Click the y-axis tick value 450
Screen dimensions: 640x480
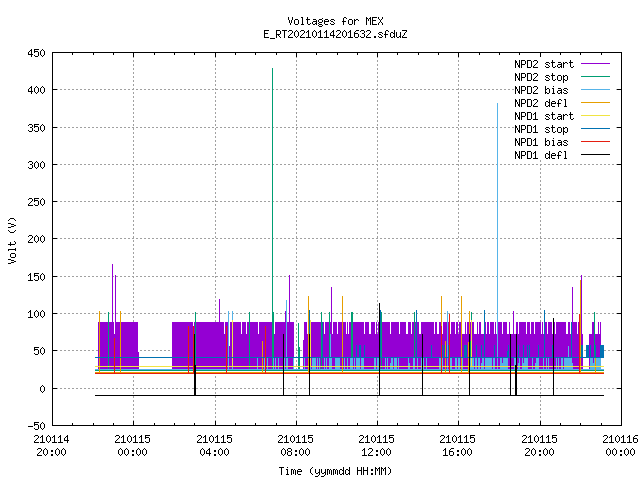coord(36,53)
